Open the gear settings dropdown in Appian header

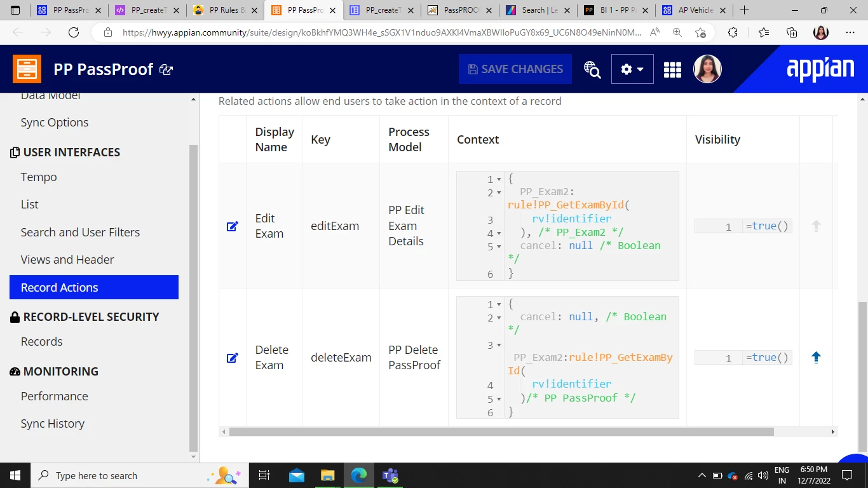(x=632, y=69)
